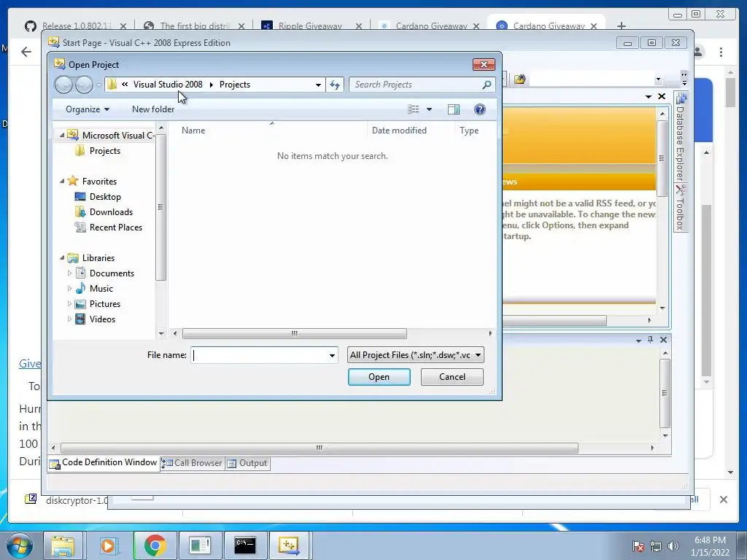Screen dimensions: 747x560
Task: Open the Downloads favorite
Action: pyautogui.click(x=111, y=212)
